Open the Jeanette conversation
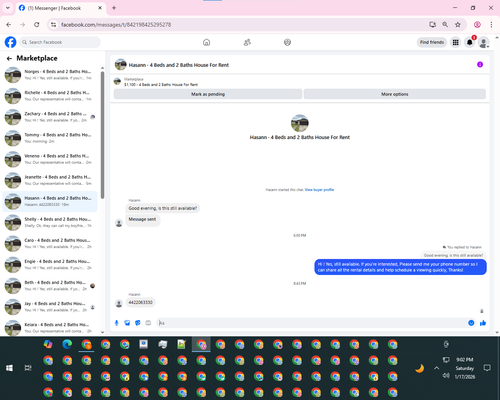500x400 pixels. click(50, 180)
